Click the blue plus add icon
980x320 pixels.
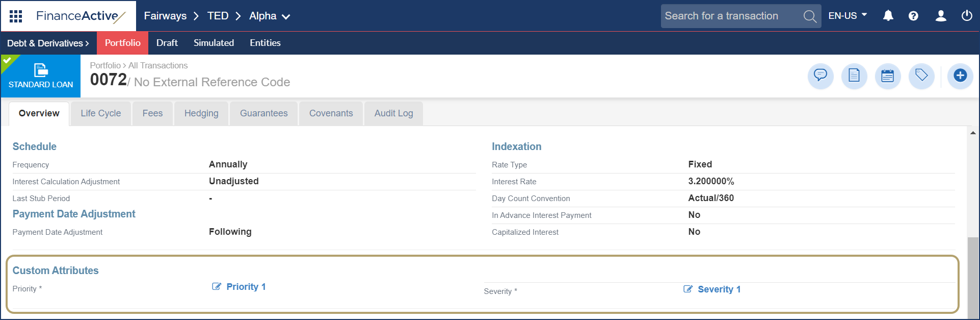[960, 76]
